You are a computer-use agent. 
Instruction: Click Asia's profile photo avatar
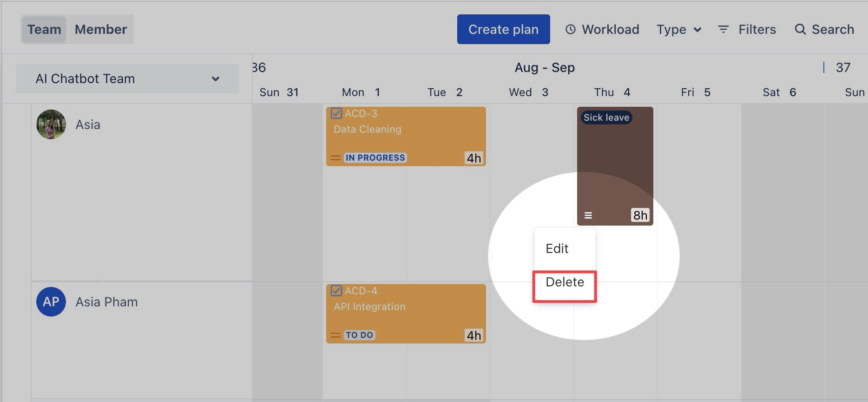(x=51, y=124)
